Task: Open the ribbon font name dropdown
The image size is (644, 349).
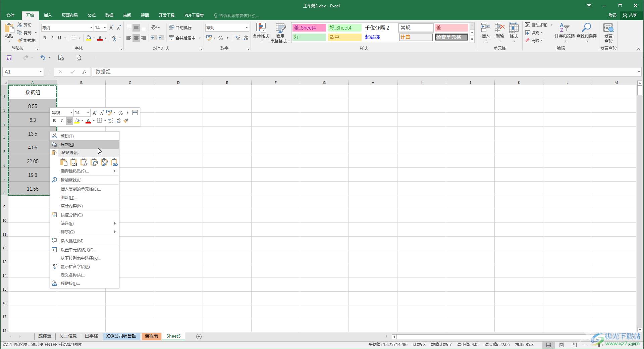Action: (91, 28)
